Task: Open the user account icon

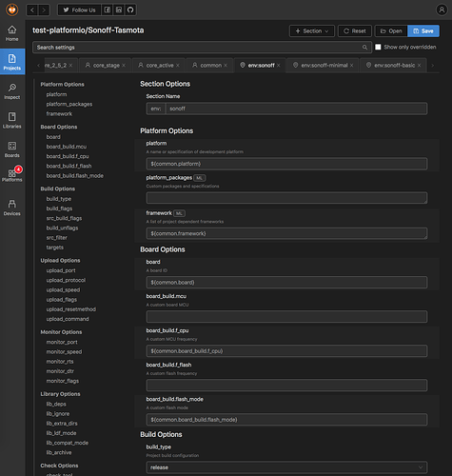Action: pyautogui.click(x=442, y=10)
